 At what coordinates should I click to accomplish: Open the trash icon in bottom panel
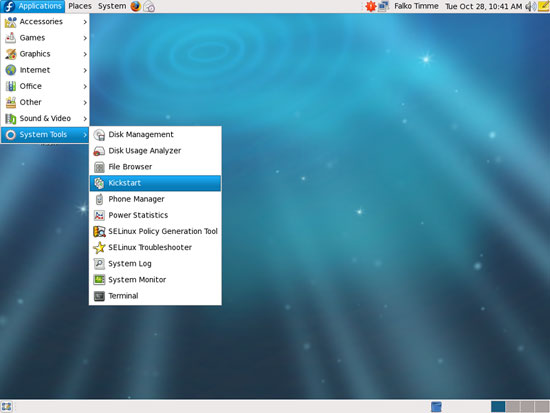[x=436, y=407]
